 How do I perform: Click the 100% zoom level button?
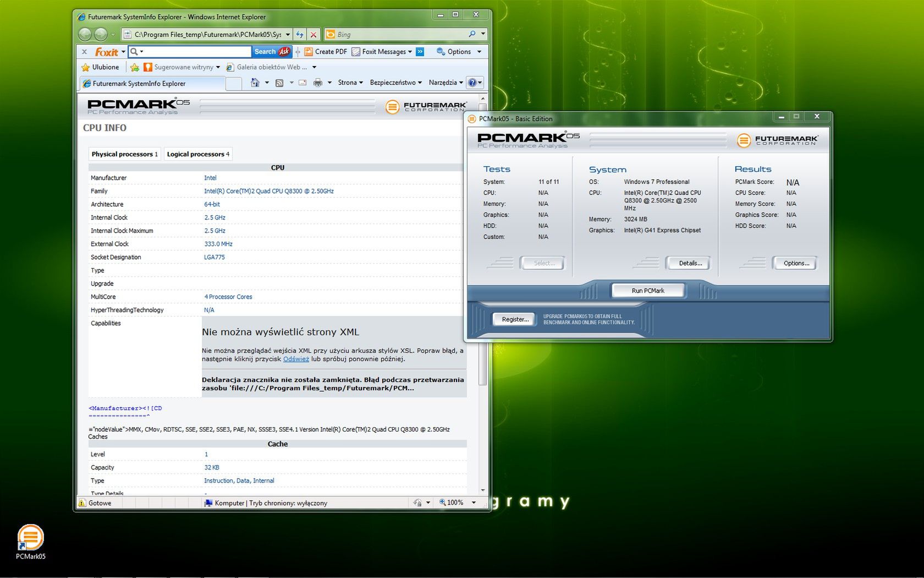pyautogui.click(x=452, y=503)
